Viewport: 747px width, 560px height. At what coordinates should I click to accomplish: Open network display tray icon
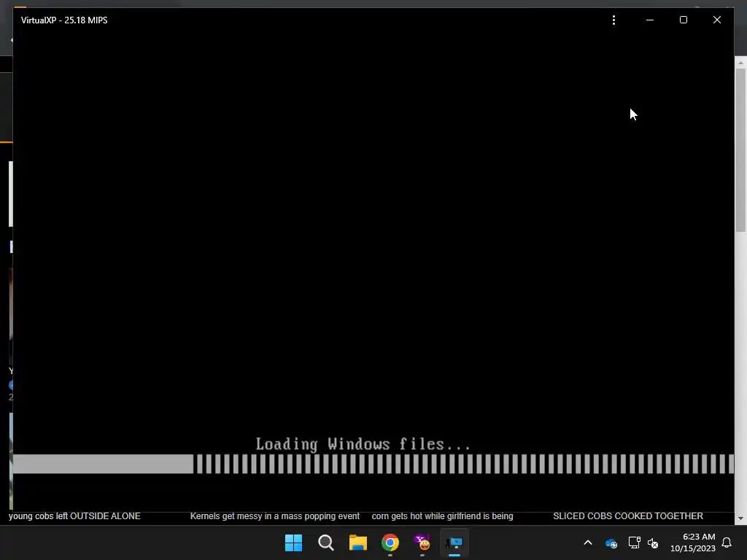[x=634, y=542]
